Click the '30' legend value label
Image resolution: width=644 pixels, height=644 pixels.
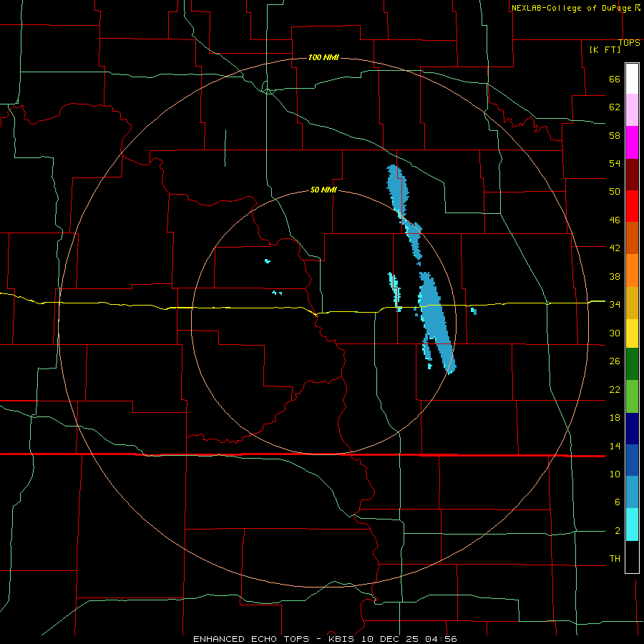coord(615,333)
